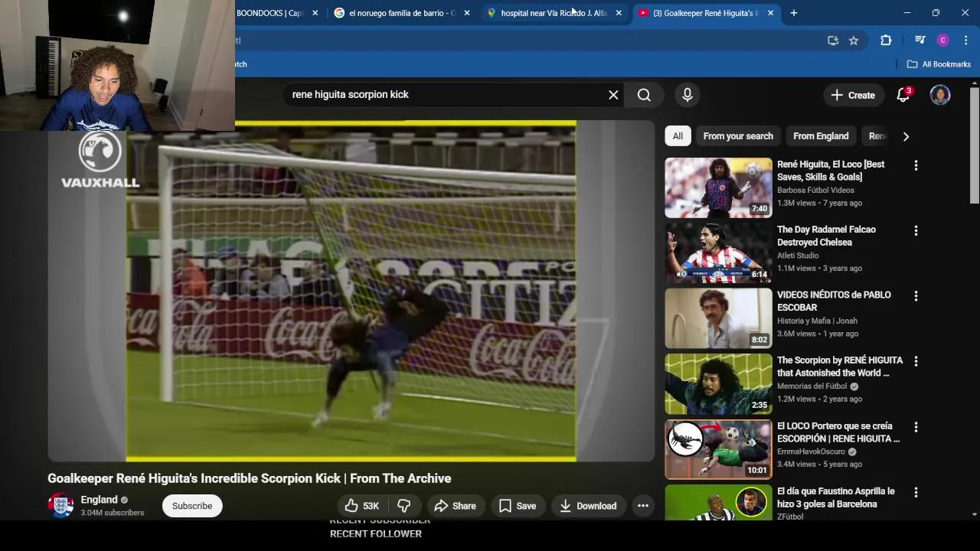Click the video title text

click(250, 478)
